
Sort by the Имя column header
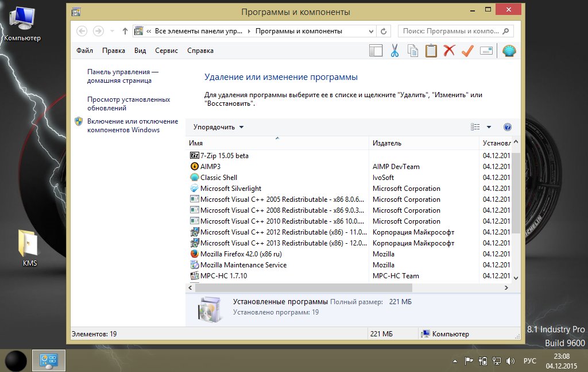[277, 143]
